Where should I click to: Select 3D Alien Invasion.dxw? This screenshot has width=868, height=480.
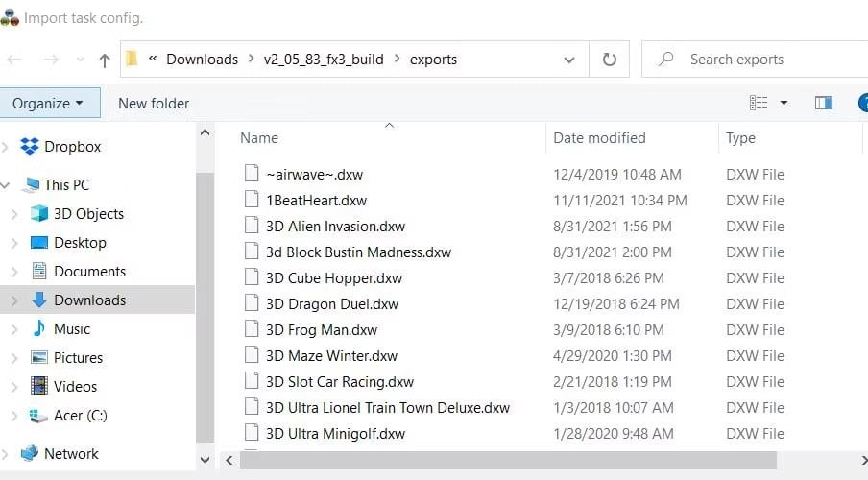(x=335, y=227)
